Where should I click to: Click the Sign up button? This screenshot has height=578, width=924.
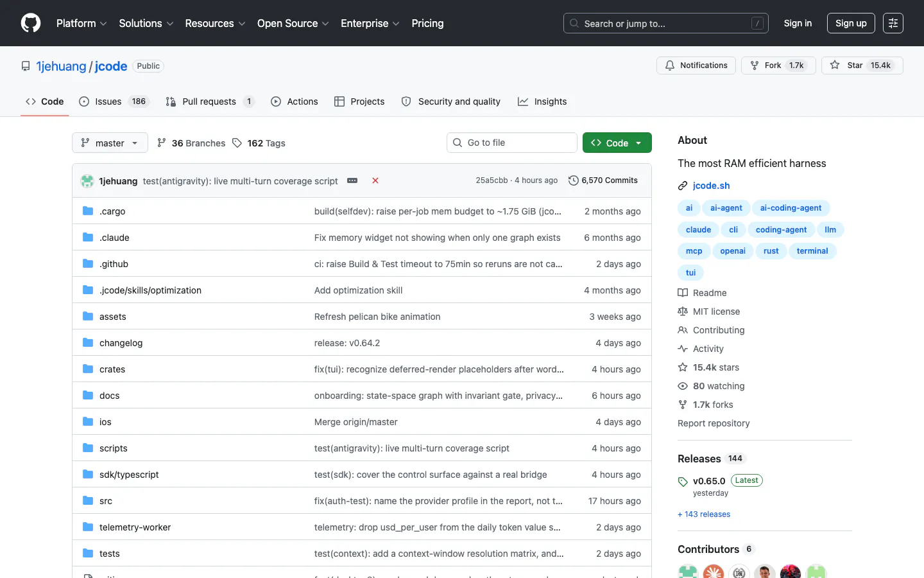click(x=851, y=23)
